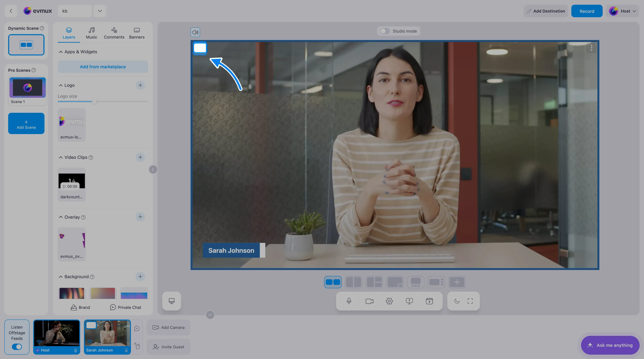Screen dimensions: 644x359
Task: Switch to the Banners tab
Action: pyautogui.click(x=137, y=33)
